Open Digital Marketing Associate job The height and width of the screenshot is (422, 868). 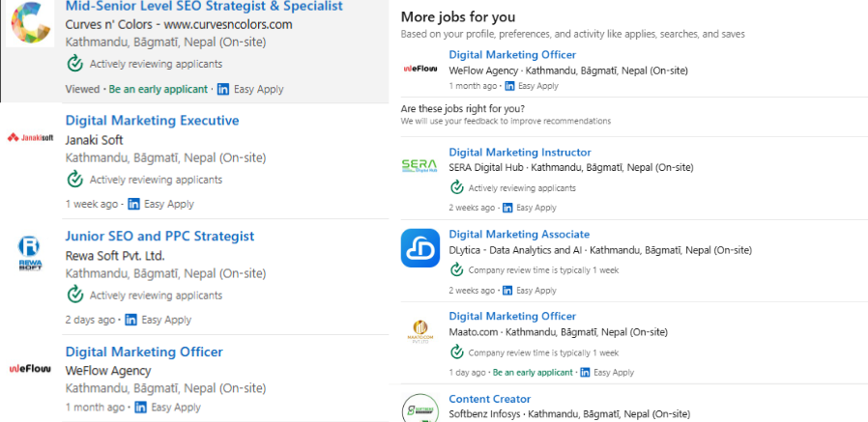(x=519, y=235)
